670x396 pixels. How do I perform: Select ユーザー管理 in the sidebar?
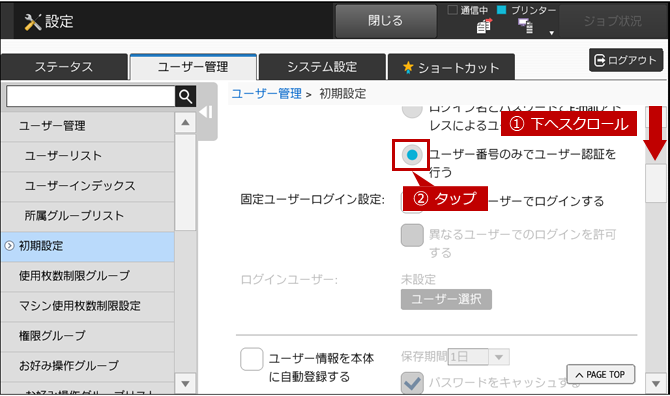tap(88, 126)
